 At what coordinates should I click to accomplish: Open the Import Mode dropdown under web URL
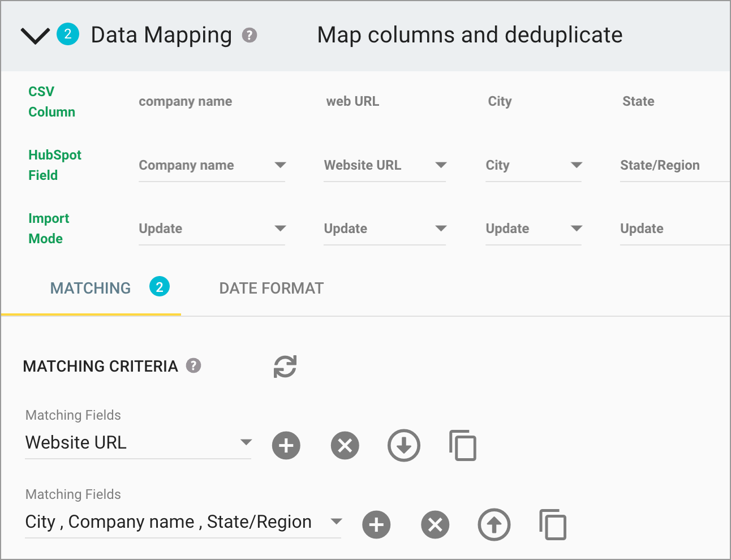point(385,229)
